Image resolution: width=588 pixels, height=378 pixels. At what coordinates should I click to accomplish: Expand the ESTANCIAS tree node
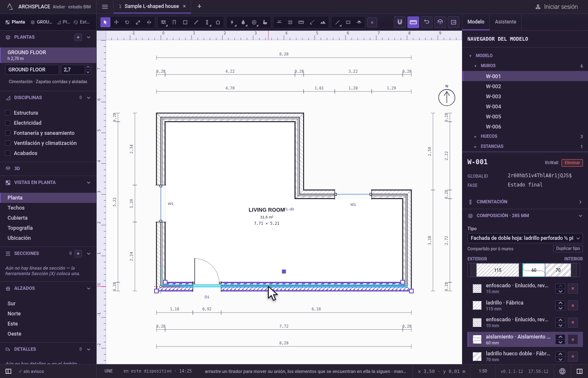[x=475, y=147]
